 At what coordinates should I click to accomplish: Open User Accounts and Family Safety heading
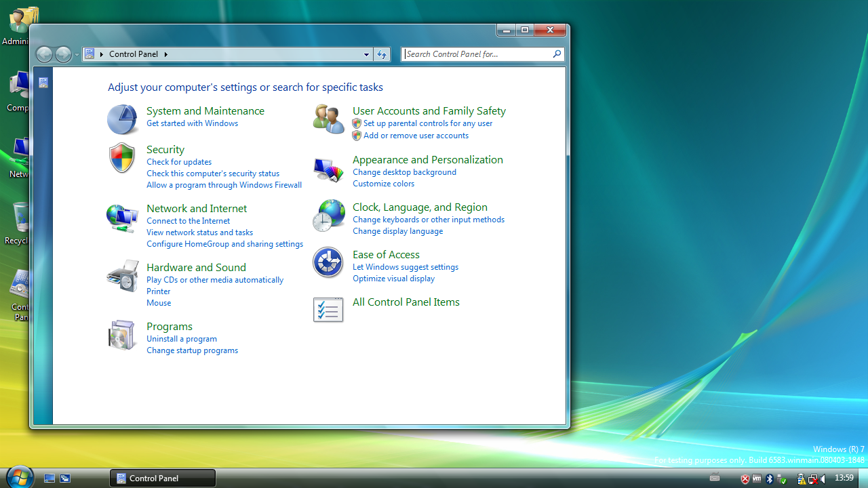click(429, 110)
